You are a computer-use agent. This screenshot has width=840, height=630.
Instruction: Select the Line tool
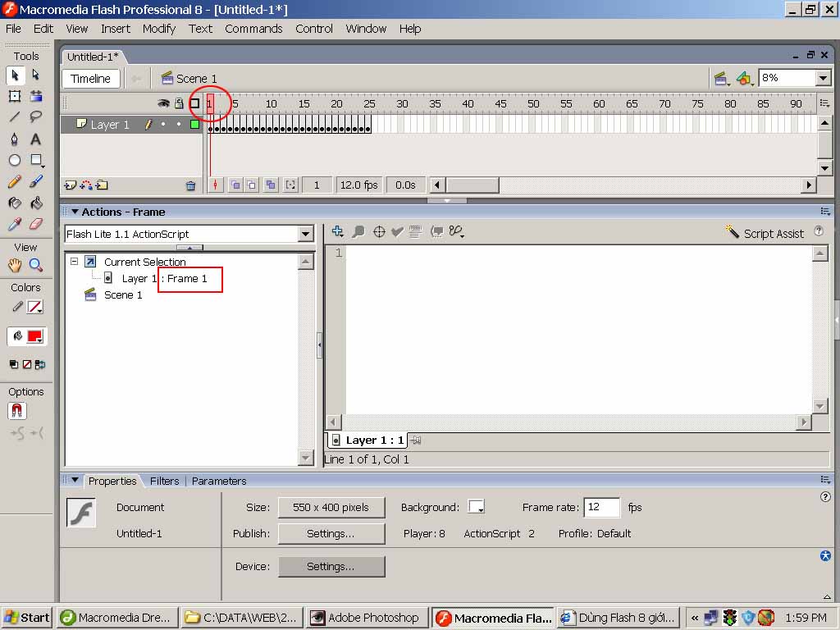(x=15, y=116)
